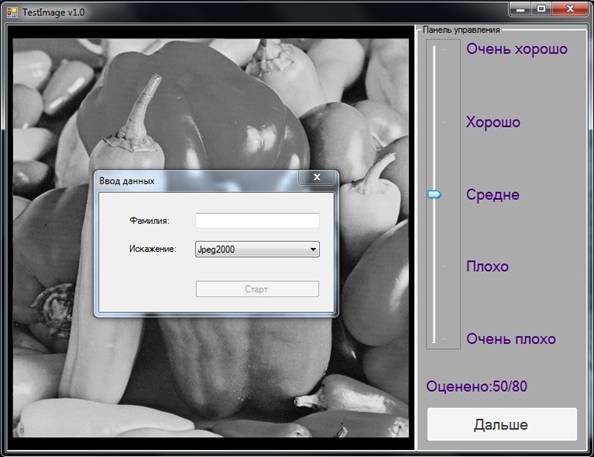
Task: Click the Хорошо rating label
Action: pyautogui.click(x=493, y=122)
